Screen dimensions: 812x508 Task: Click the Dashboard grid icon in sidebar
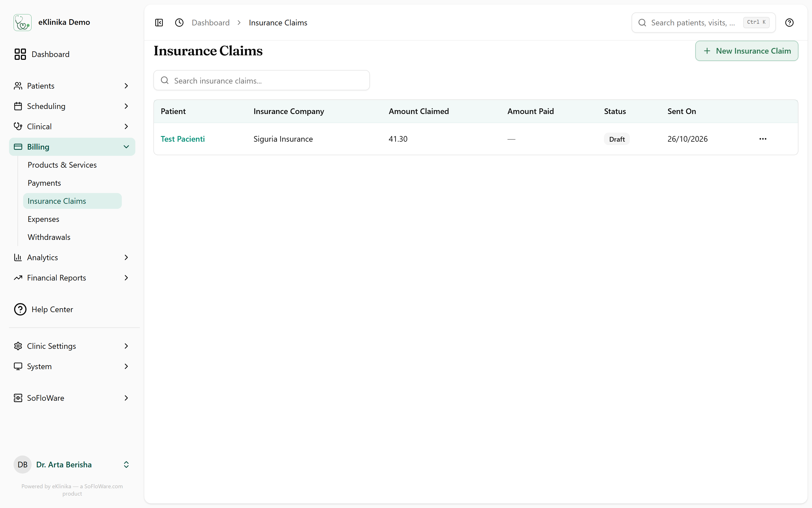click(x=20, y=54)
